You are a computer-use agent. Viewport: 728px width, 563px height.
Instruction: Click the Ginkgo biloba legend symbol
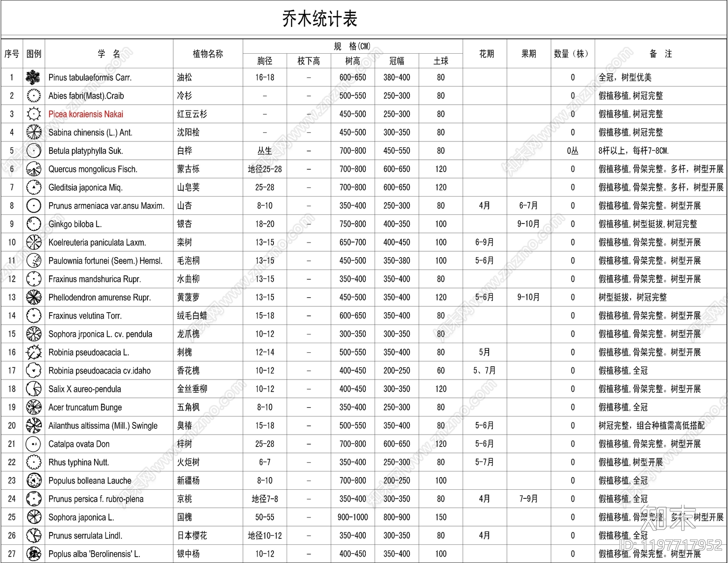tap(34, 224)
